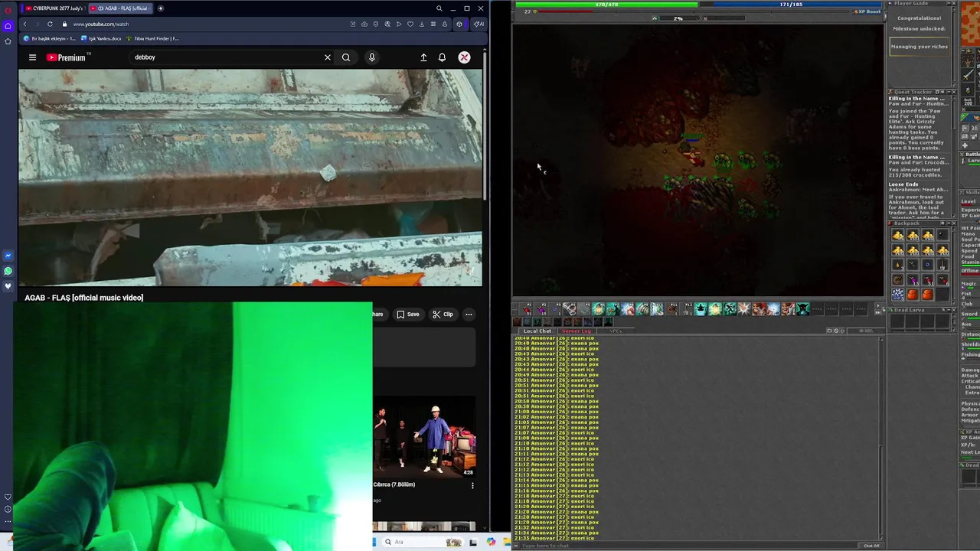Open 'Bir başlık ekleyin' bookmark
Screen dimensions: 980x551
50,38
